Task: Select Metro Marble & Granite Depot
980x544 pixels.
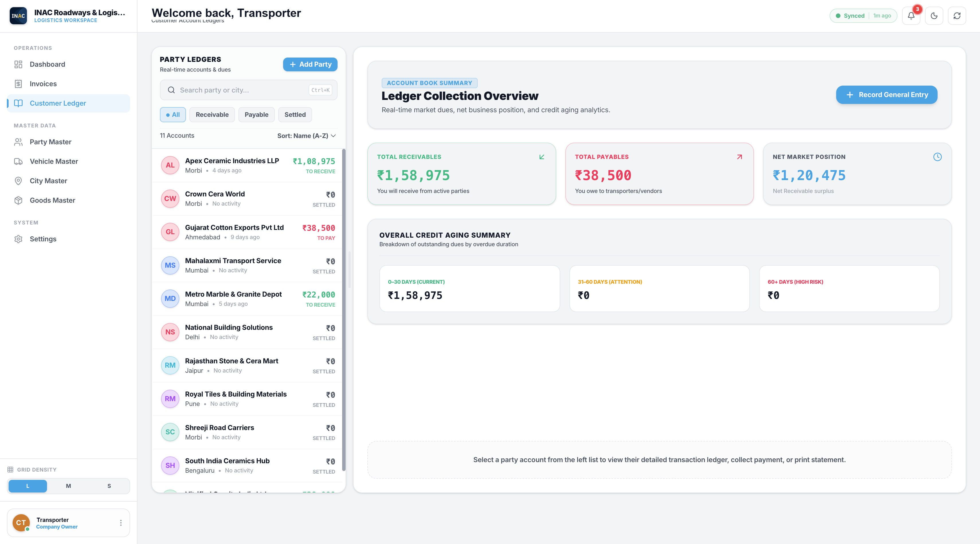Action: point(248,299)
